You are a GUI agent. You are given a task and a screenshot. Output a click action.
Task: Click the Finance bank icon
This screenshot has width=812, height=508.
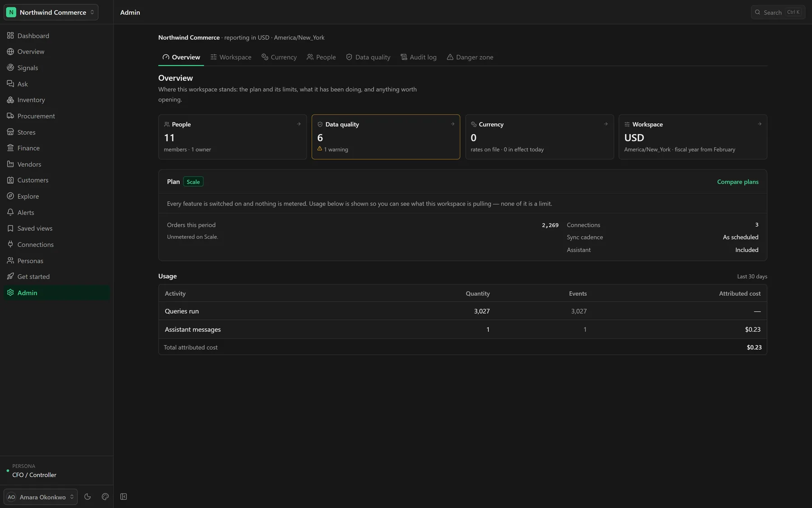(10, 148)
